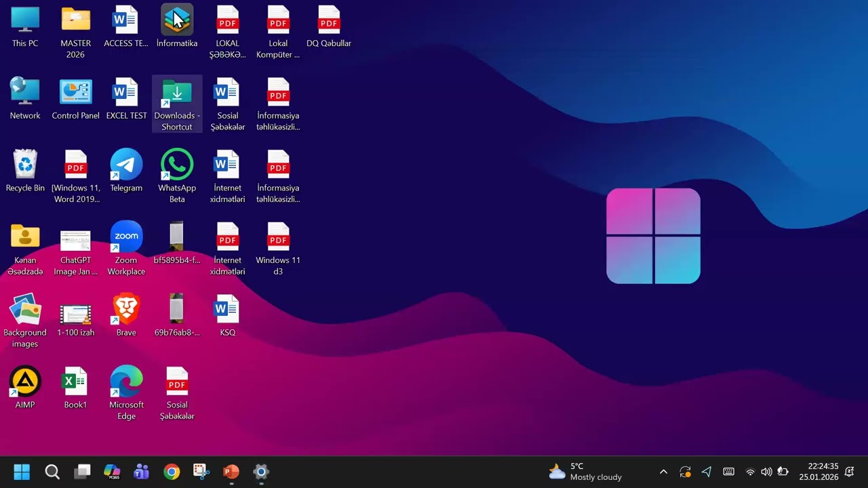The width and height of the screenshot is (868, 488).
Task: Open Google Chrome from the taskbar
Action: [172, 472]
